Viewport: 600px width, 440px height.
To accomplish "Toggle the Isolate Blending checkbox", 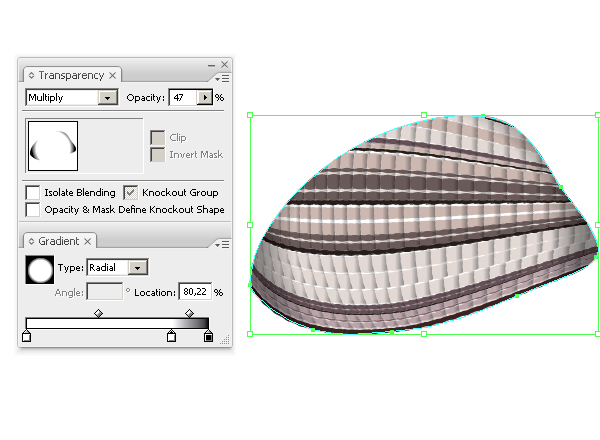I will 33,192.
